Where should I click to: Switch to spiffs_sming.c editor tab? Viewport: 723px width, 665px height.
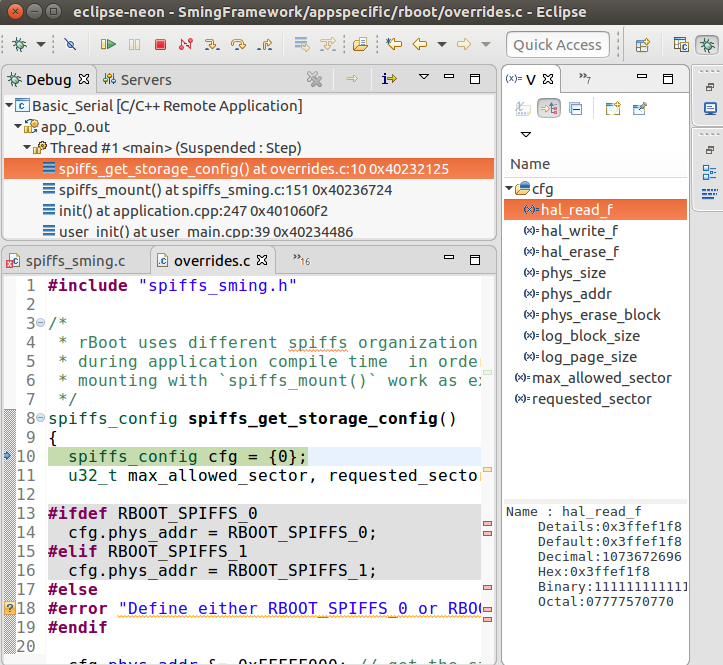[x=75, y=261]
